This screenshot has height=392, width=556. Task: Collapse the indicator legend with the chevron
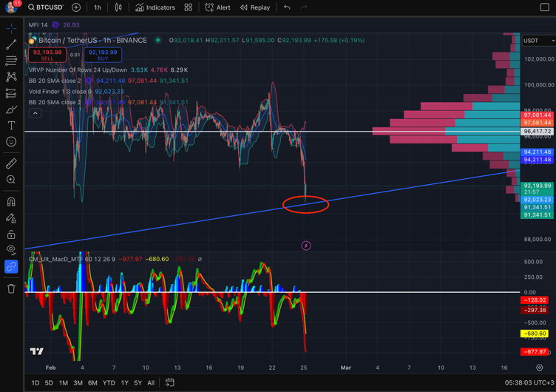point(35,113)
